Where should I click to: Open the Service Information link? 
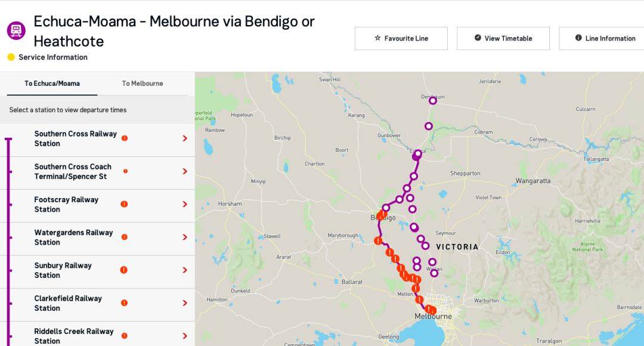click(53, 57)
